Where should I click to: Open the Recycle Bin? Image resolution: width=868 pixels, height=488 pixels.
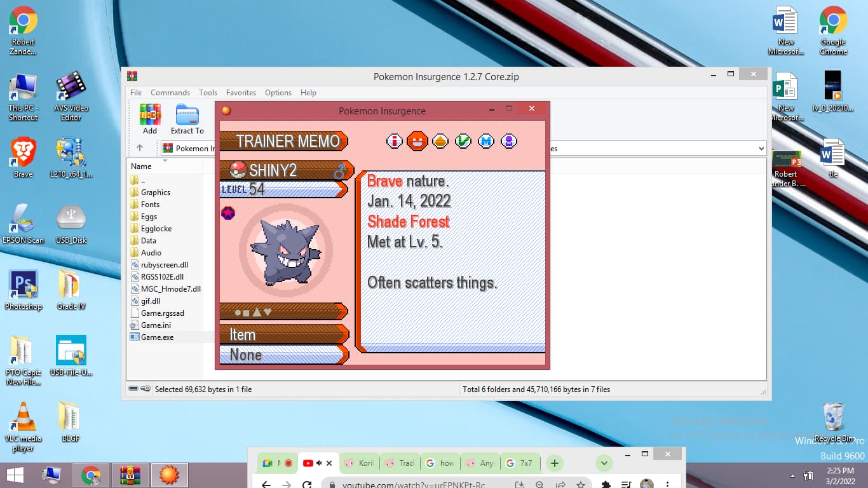click(x=833, y=423)
